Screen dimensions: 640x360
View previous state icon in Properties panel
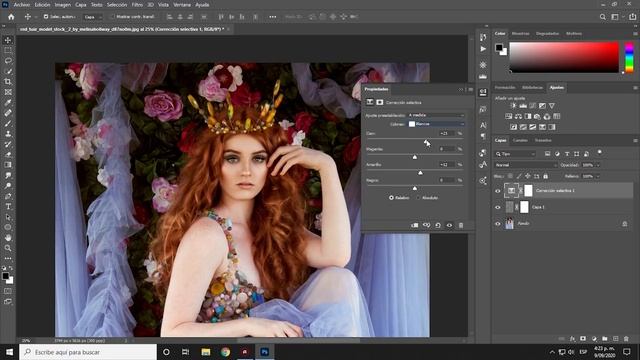(x=426, y=225)
